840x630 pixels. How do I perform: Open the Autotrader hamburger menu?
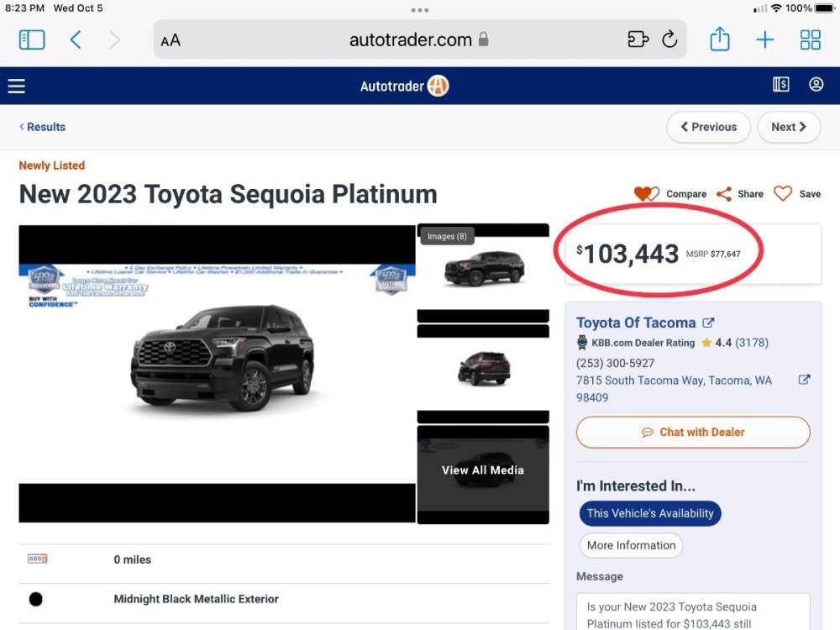pyautogui.click(x=17, y=86)
